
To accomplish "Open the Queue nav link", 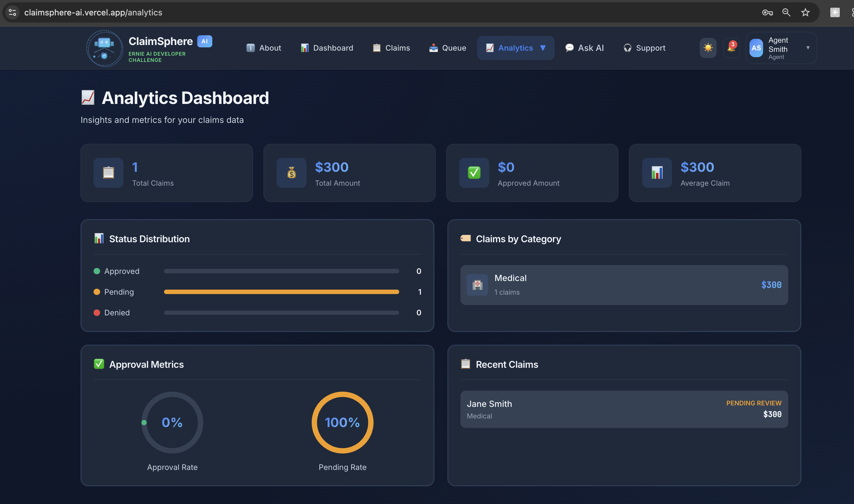I will (x=447, y=48).
